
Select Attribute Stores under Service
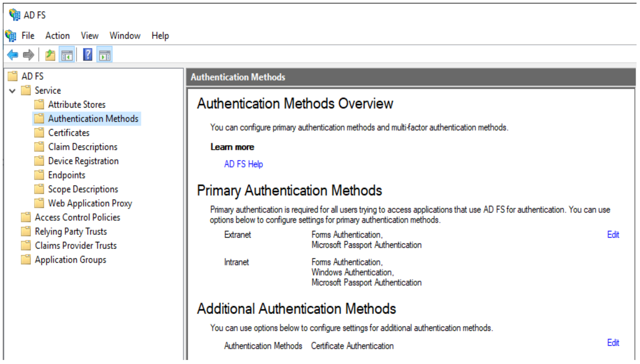(76, 105)
